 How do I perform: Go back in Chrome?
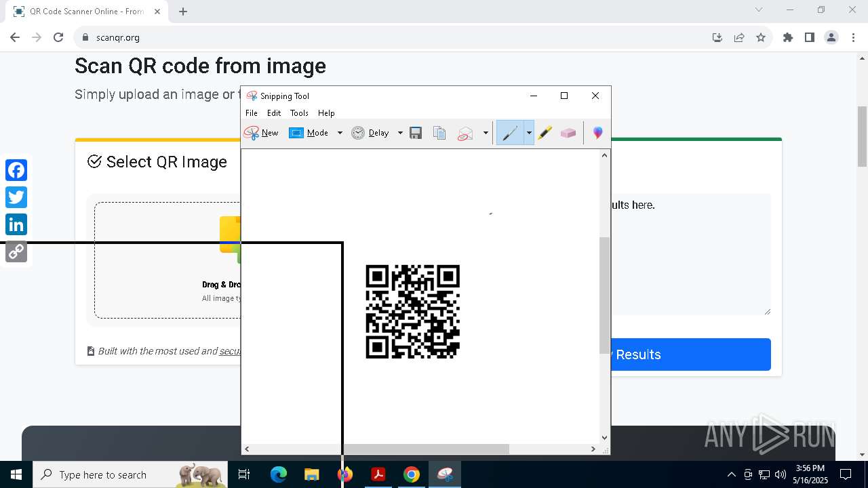tap(15, 37)
